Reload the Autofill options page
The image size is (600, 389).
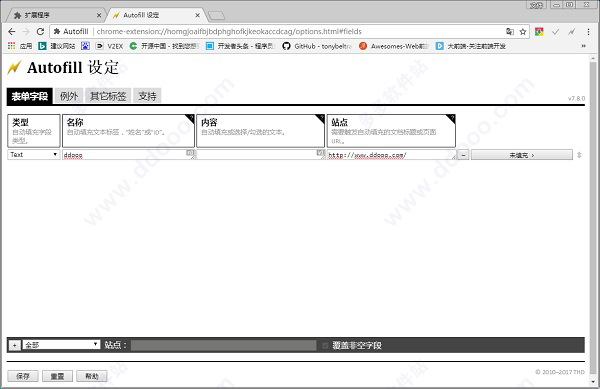point(40,31)
